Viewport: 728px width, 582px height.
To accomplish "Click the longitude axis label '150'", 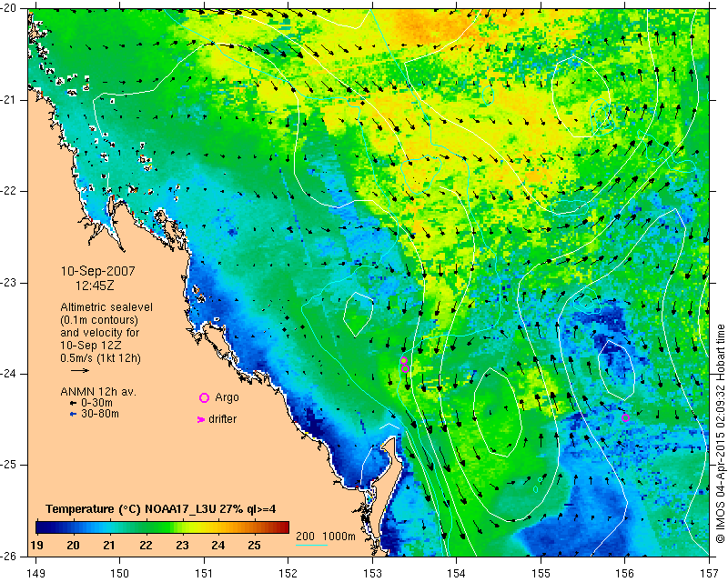I will coord(120,574).
